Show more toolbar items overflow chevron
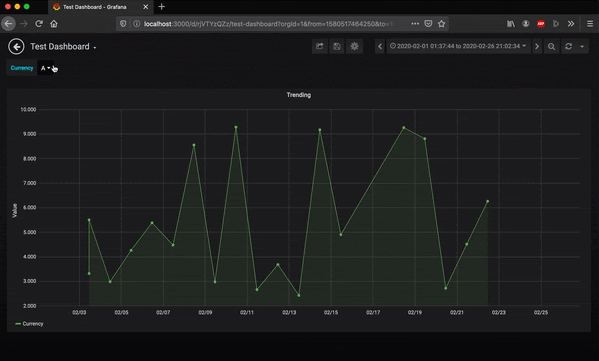This screenshot has height=361, width=599. coord(571,24)
